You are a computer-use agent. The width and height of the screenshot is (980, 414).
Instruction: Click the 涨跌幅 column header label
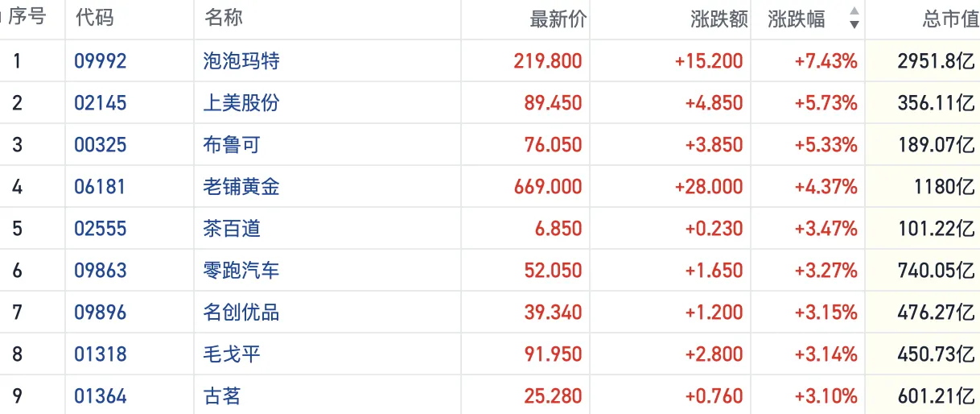(x=796, y=19)
